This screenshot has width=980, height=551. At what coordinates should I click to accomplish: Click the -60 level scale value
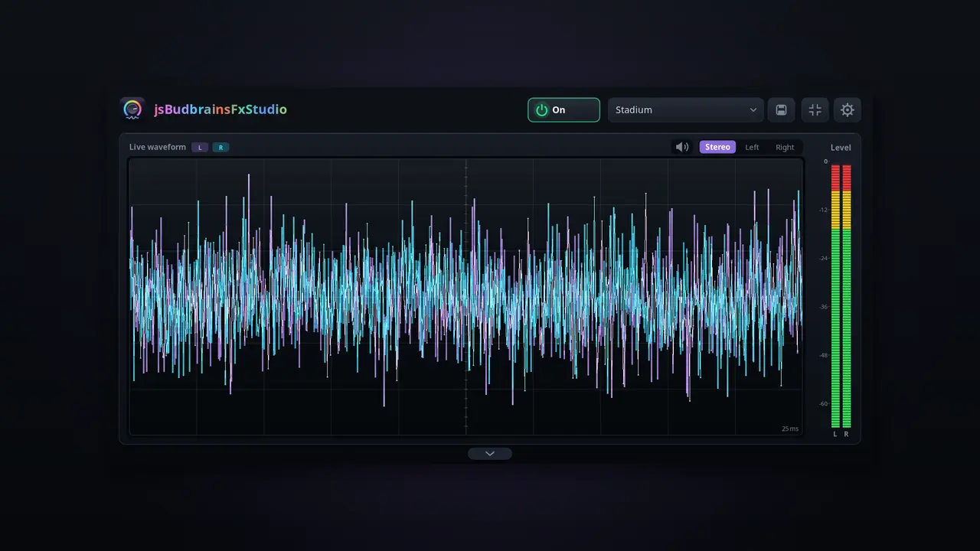coord(823,403)
